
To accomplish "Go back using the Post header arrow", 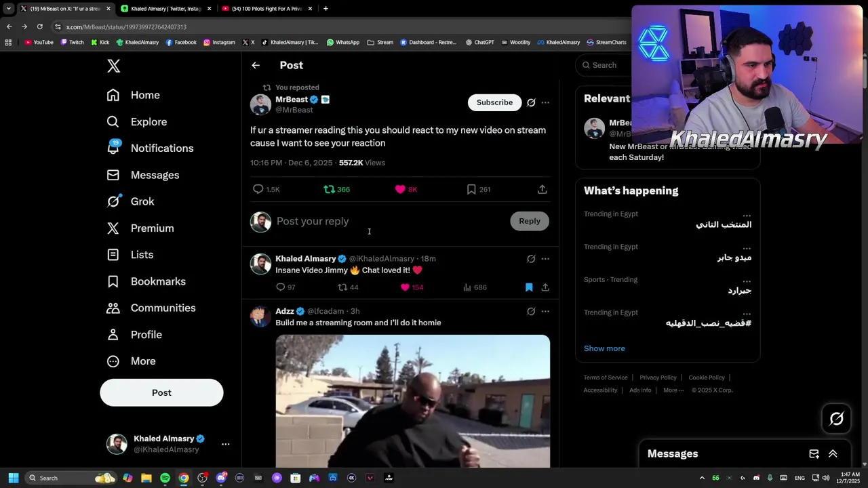I will [256, 65].
